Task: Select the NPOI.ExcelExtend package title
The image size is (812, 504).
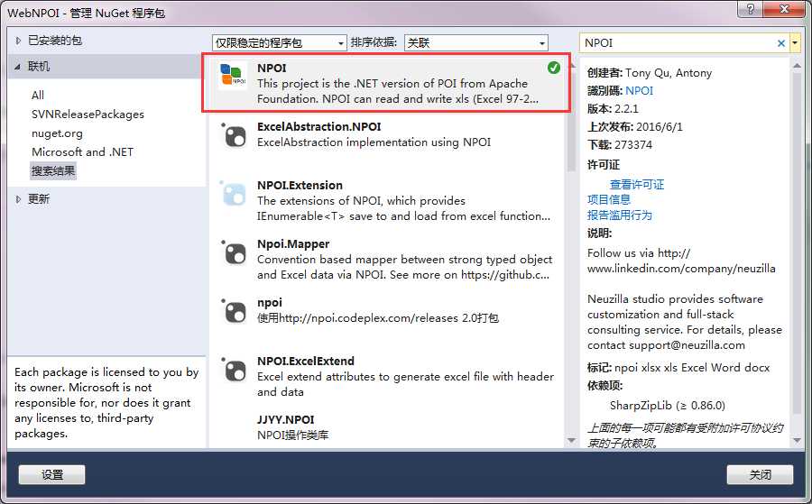Action: [306, 362]
